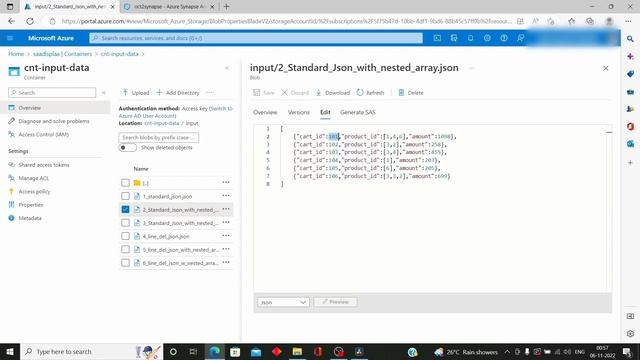Open the more menu for 4_line_del_json.json

pos(226,236)
